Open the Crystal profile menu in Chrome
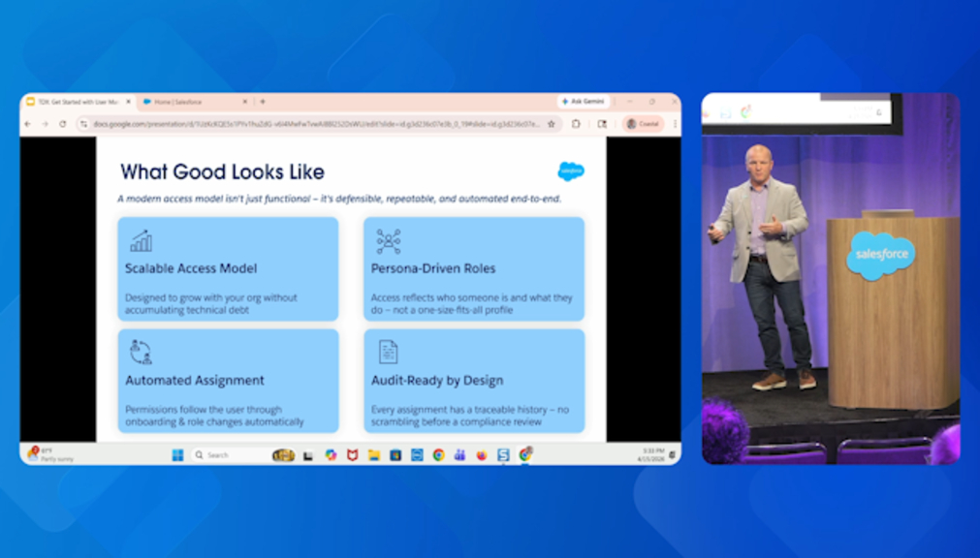 [x=644, y=124]
